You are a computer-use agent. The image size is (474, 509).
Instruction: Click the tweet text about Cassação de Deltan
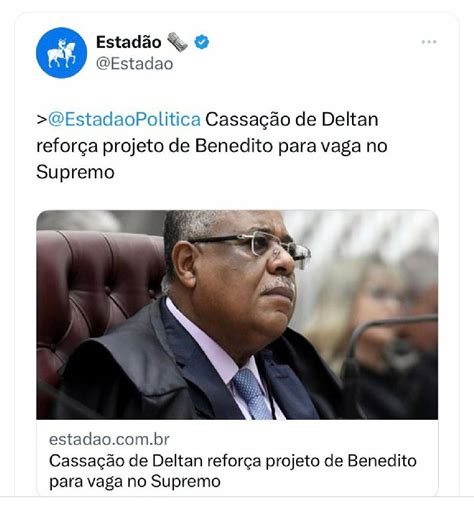point(212,146)
